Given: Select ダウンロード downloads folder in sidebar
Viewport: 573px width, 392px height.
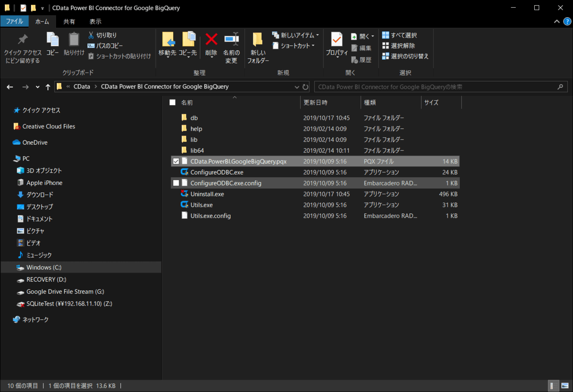Looking at the screenshot, I should coord(39,195).
